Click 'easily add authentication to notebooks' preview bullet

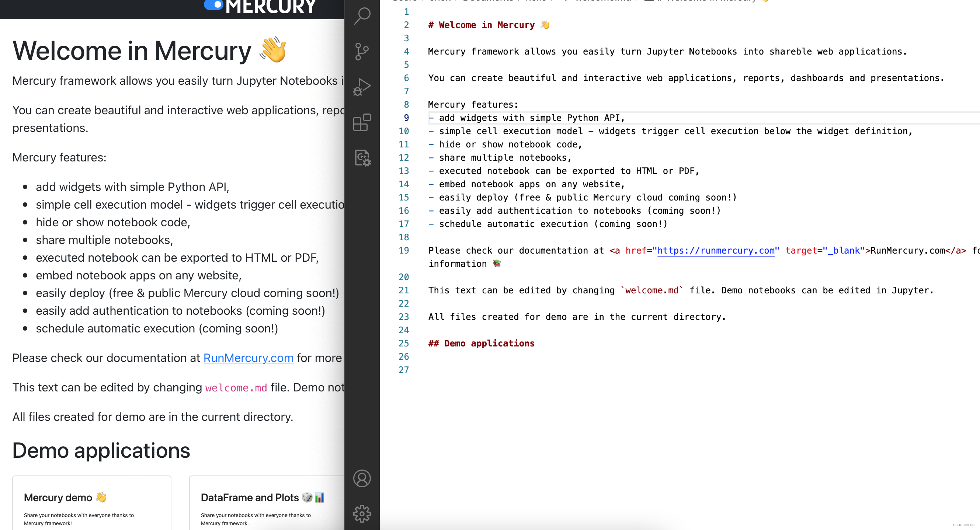click(x=180, y=311)
